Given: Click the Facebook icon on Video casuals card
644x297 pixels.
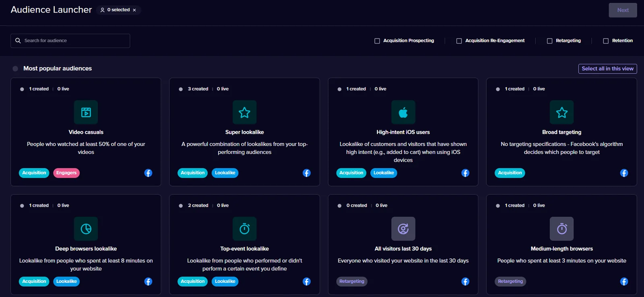Looking at the screenshot, I should pos(148,173).
